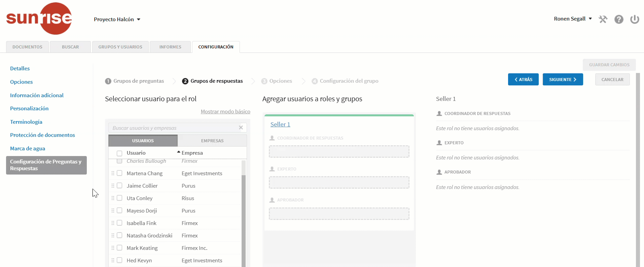
Task: Open the Proyecto Halcón project dropdown
Action: pos(117,20)
